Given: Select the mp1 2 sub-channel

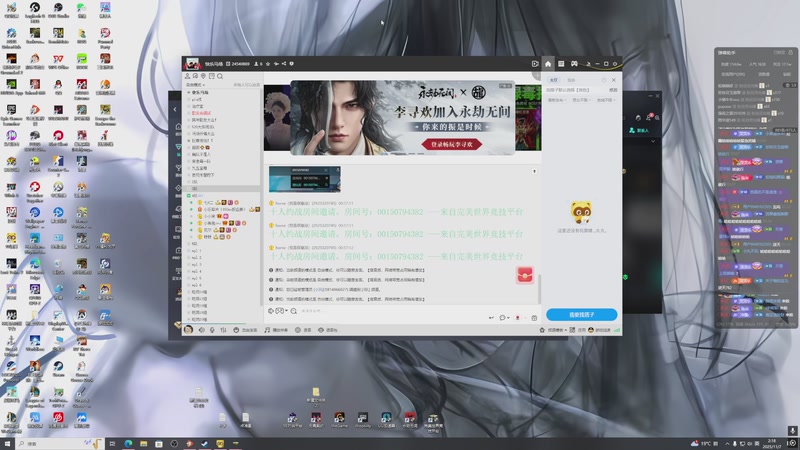Looking at the screenshot, I should (197, 258).
